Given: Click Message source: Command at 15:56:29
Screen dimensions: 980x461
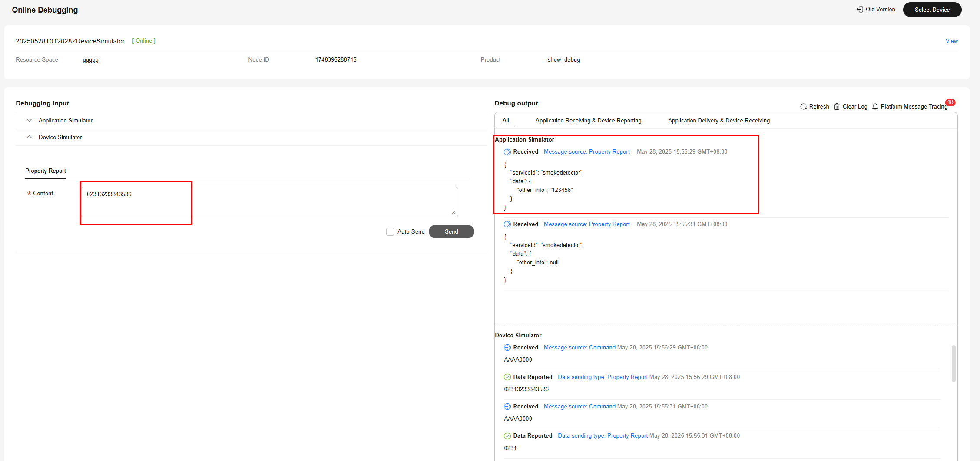Looking at the screenshot, I should point(579,348).
